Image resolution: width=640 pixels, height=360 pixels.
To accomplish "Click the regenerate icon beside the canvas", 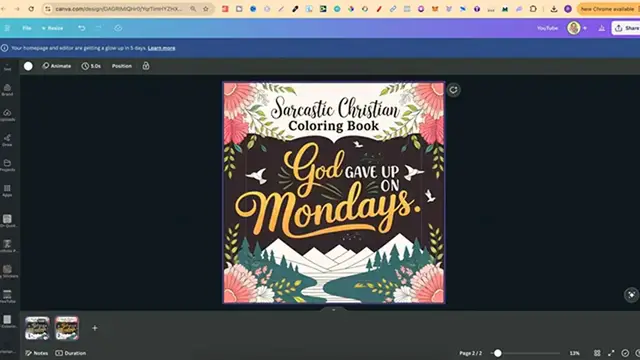I will tap(453, 90).
